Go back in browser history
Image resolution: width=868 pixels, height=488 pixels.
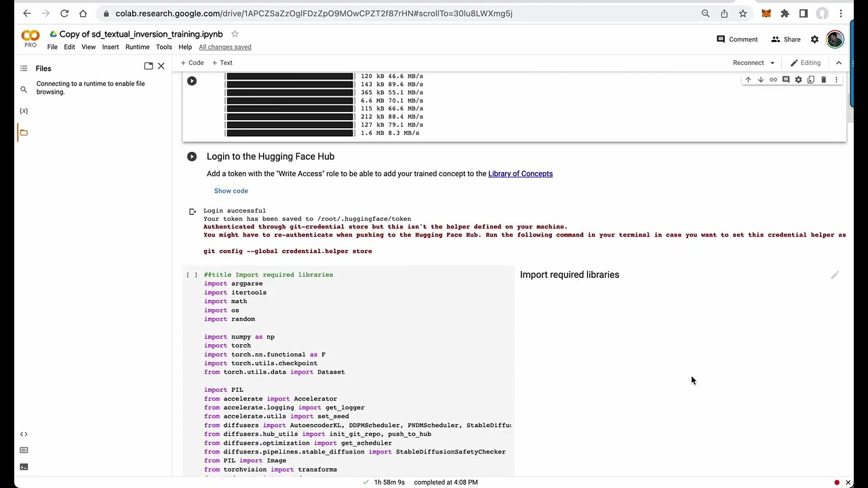(26, 13)
